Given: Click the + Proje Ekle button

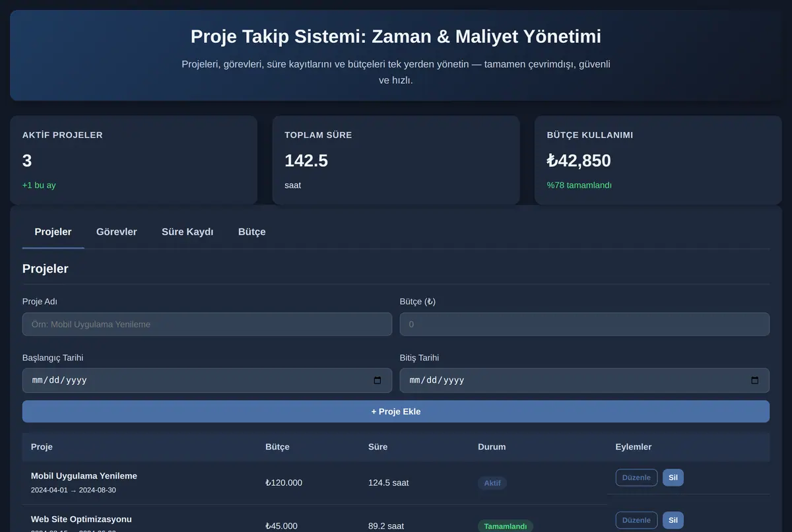Looking at the screenshot, I should pos(396,411).
